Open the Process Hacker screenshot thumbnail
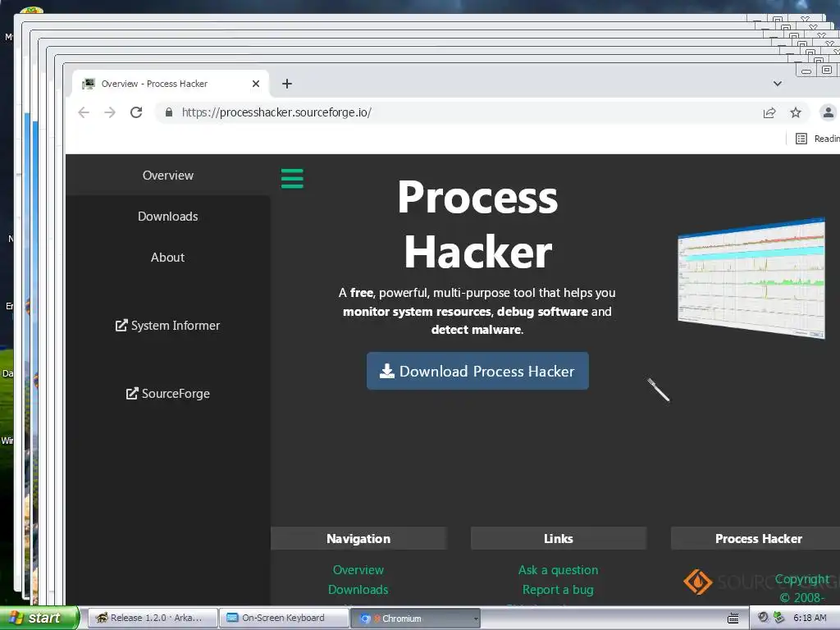The height and width of the screenshot is (630, 840). pos(751,277)
